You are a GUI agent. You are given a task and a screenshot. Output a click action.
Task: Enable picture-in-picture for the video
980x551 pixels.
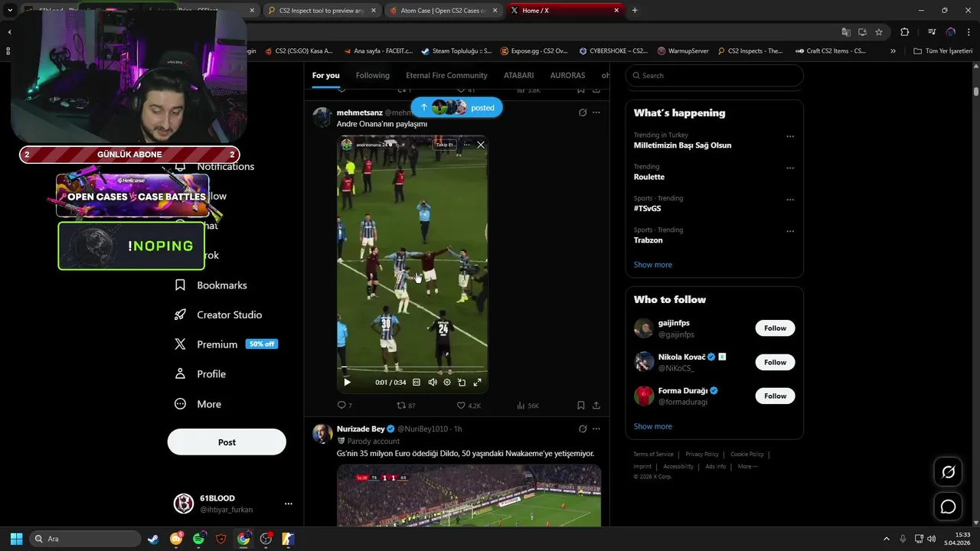462,382
